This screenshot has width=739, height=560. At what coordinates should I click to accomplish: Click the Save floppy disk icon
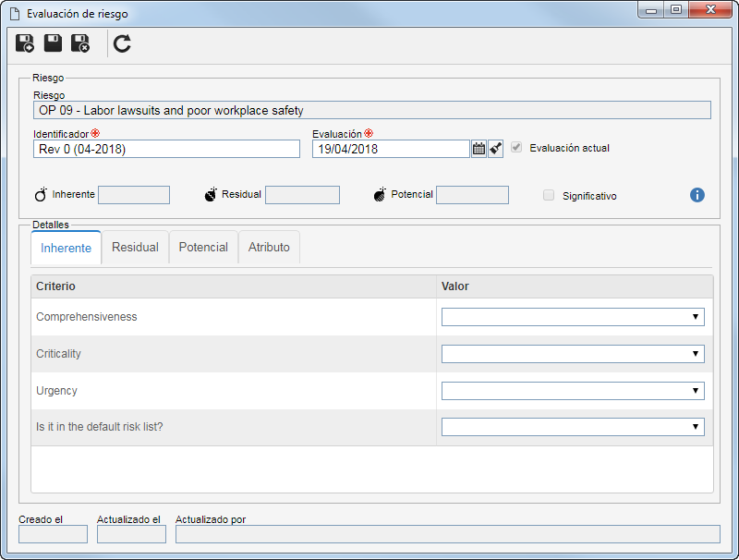coord(53,43)
